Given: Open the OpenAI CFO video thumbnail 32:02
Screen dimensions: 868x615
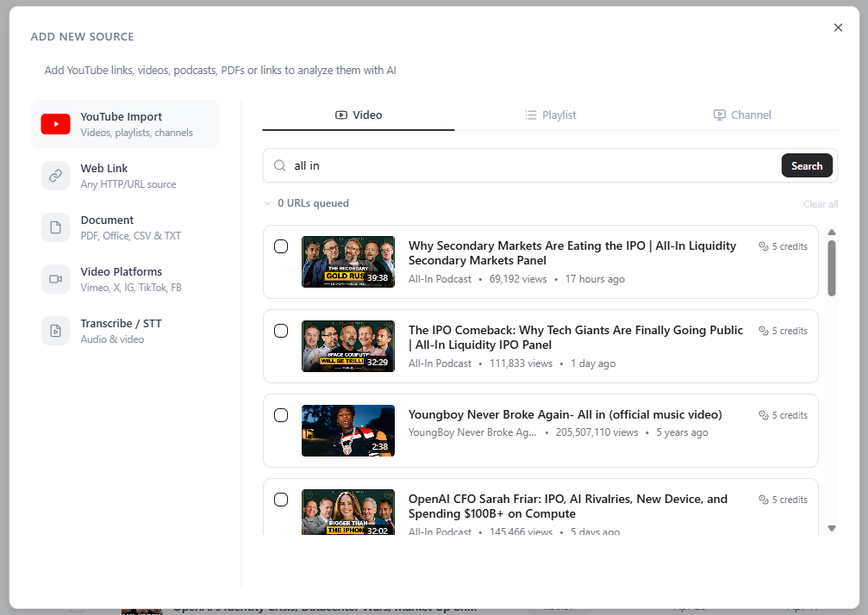Looking at the screenshot, I should pos(348,512).
